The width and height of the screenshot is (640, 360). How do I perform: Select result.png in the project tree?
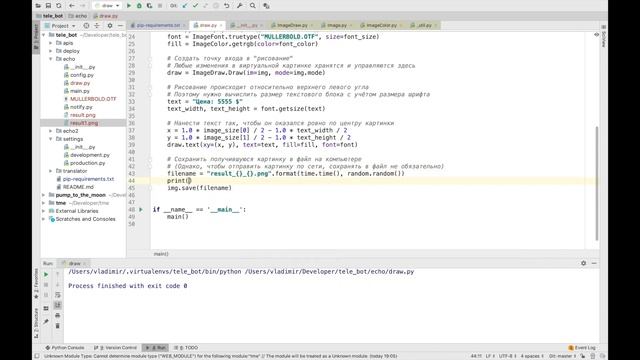[x=79, y=115]
